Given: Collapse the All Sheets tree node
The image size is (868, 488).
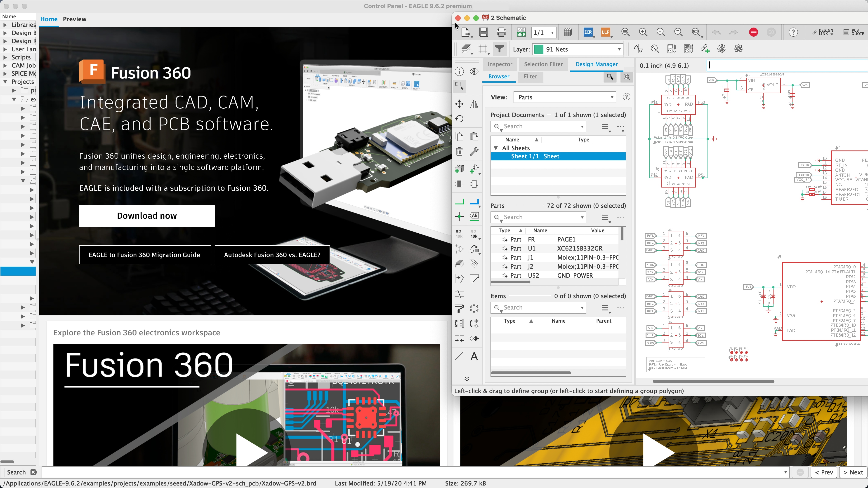Looking at the screenshot, I should click(496, 148).
